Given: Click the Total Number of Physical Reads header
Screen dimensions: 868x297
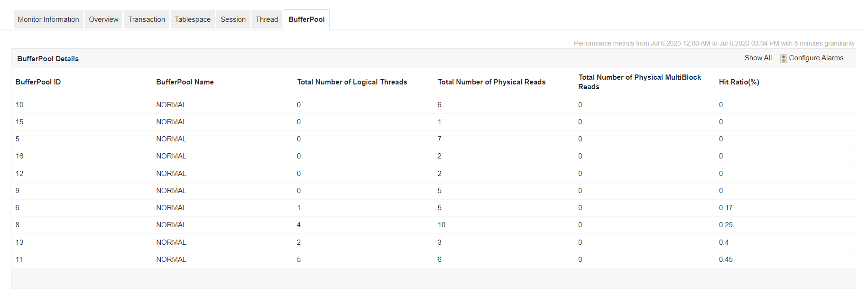Looking at the screenshot, I should point(491,82).
